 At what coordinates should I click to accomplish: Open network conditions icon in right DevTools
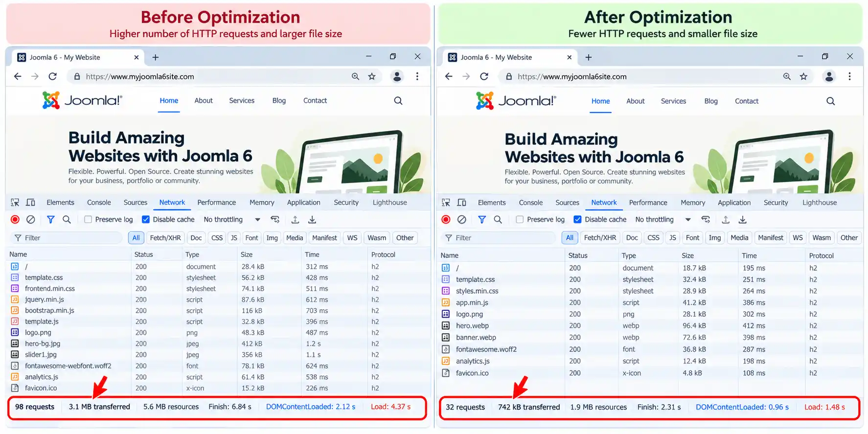click(706, 219)
